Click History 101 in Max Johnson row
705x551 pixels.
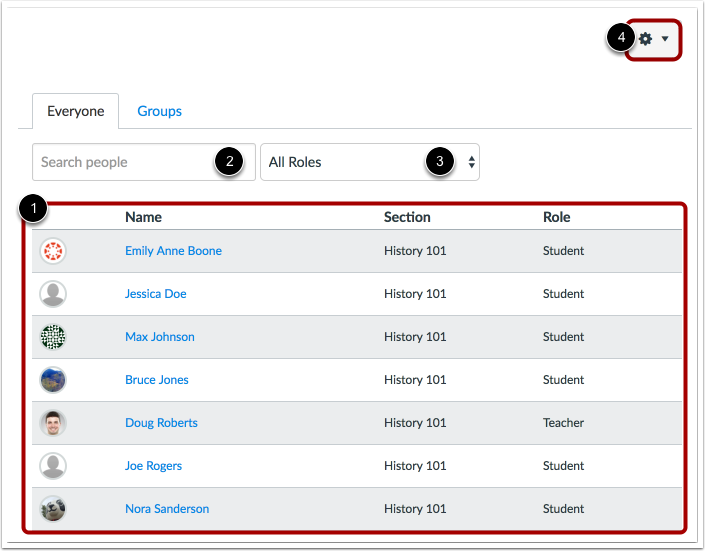(415, 337)
